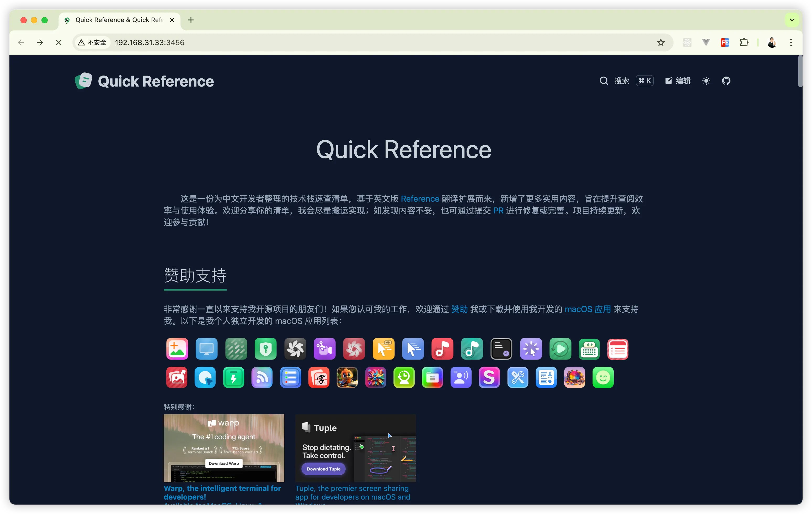Open the orange cartoon bird app icon

tap(347, 377)
